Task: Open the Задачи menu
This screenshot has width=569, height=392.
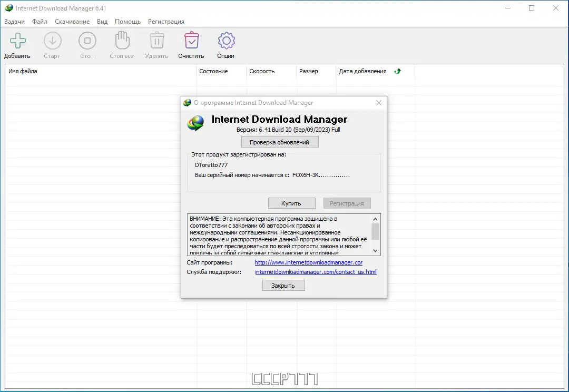Action: tap(14, 22)
